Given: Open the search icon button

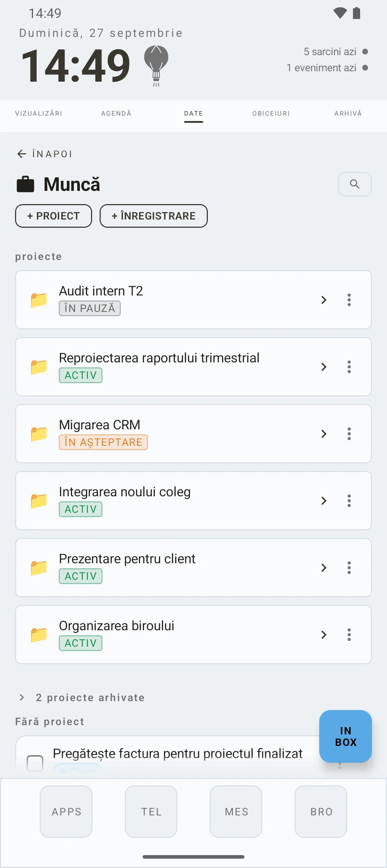Looking at the screenshot, I should point(355,184).
